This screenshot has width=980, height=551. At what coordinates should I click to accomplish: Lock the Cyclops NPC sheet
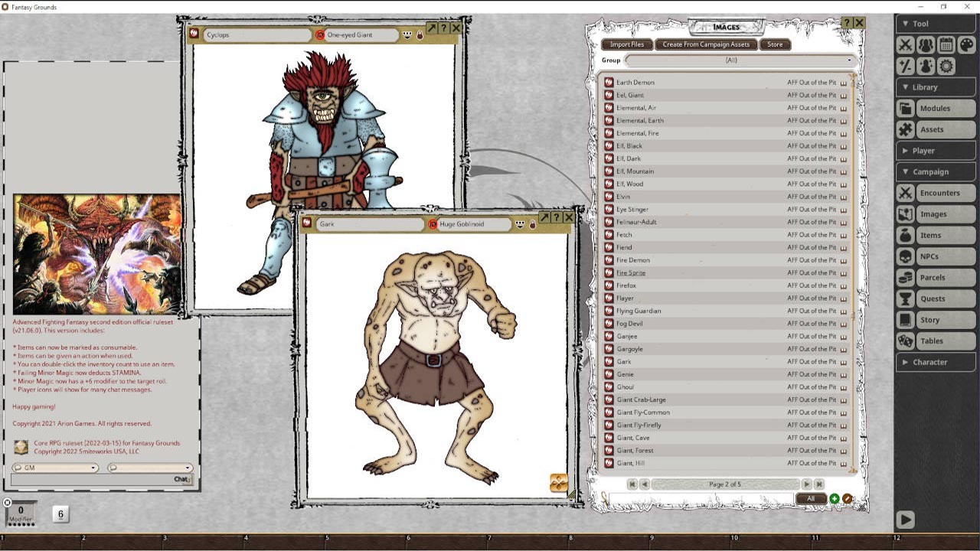pyautogui.click(x=420, y=35)
